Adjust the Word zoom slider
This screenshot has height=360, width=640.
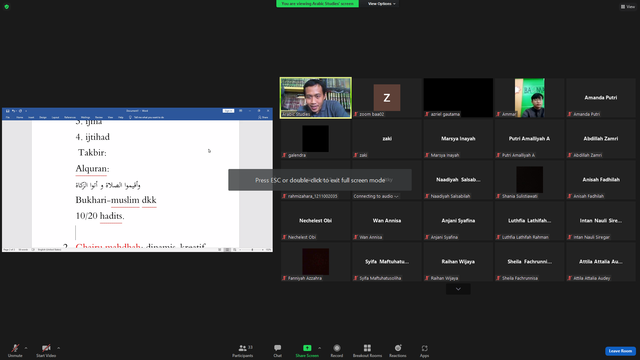[252, 249]
